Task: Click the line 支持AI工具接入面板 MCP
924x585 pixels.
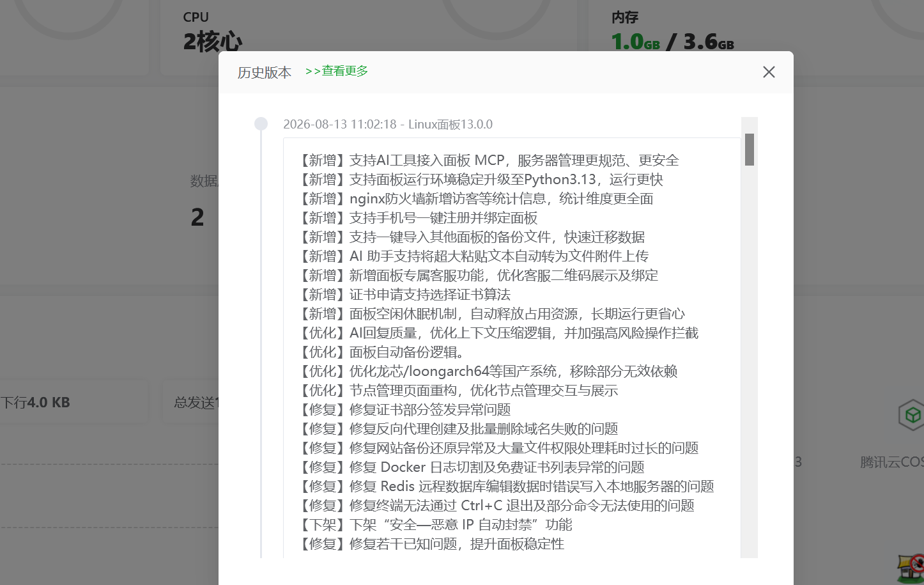Action: tap(489, 160)
